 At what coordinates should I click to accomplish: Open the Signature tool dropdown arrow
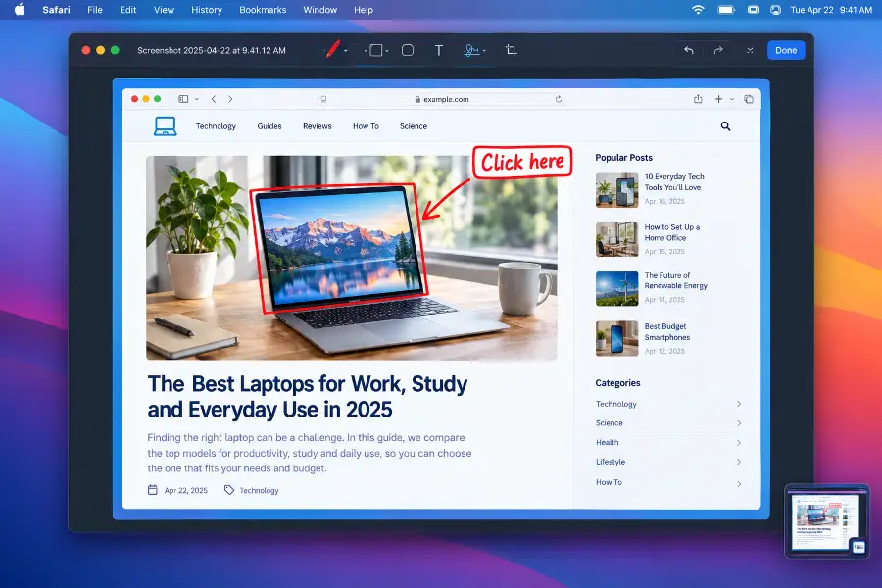coord(484,51)
